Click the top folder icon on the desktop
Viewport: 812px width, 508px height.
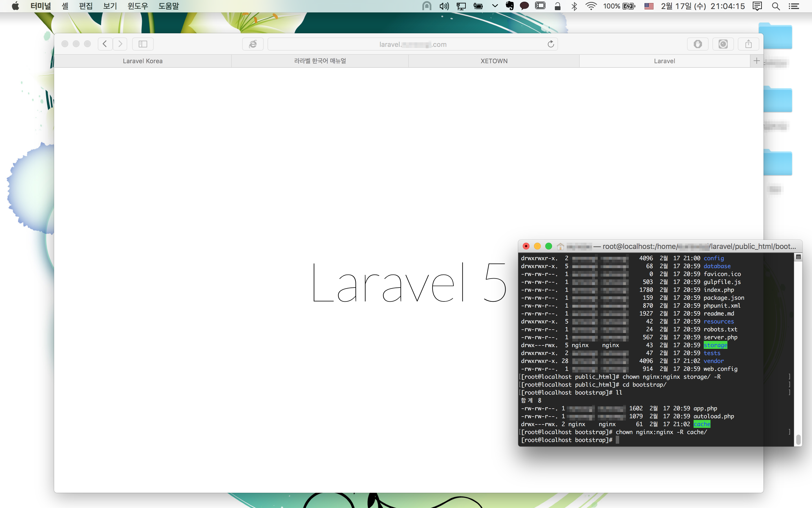[775, 36]
